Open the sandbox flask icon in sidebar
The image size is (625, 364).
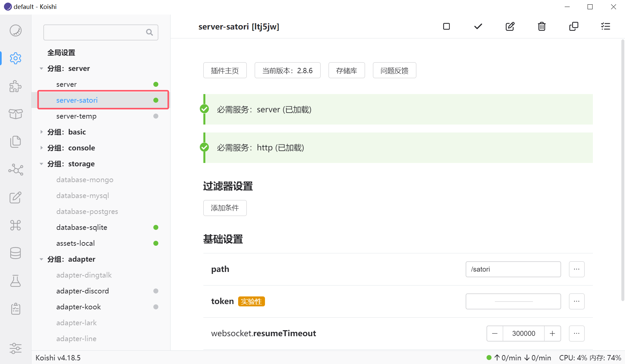[16, 281]
